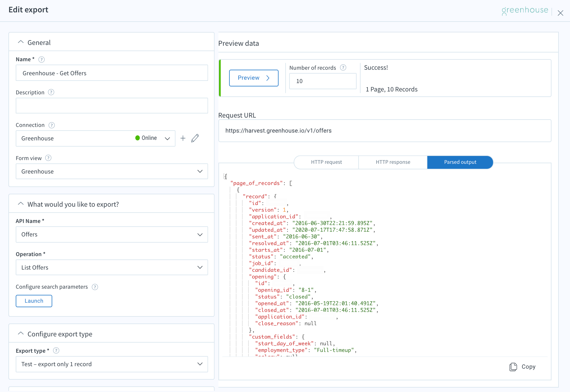
Task: Click help icon for Number of records
Action: point(343,68)
